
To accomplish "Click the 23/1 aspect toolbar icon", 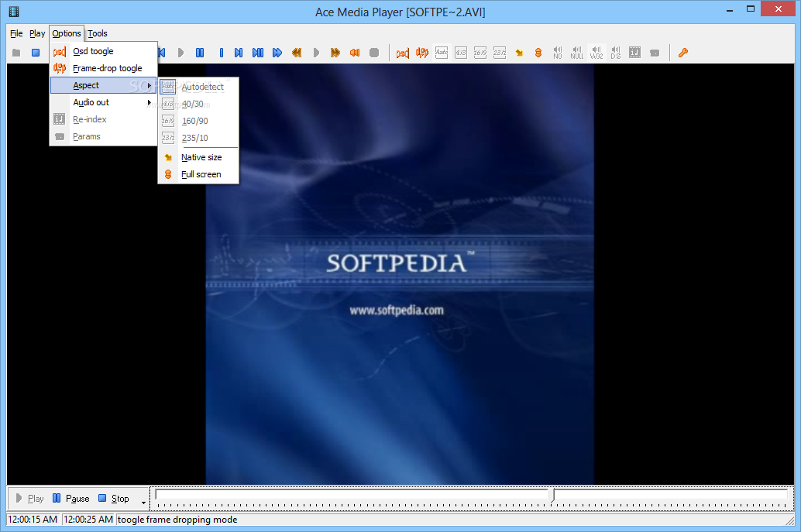I will [500, 53].
